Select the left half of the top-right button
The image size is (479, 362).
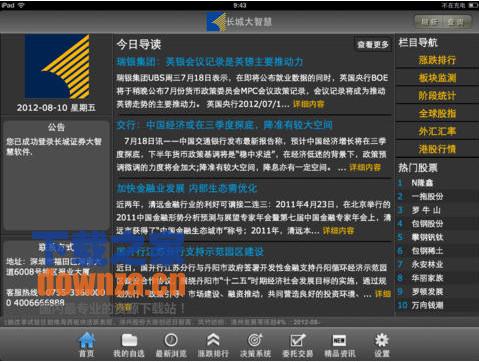click(429, 22)
